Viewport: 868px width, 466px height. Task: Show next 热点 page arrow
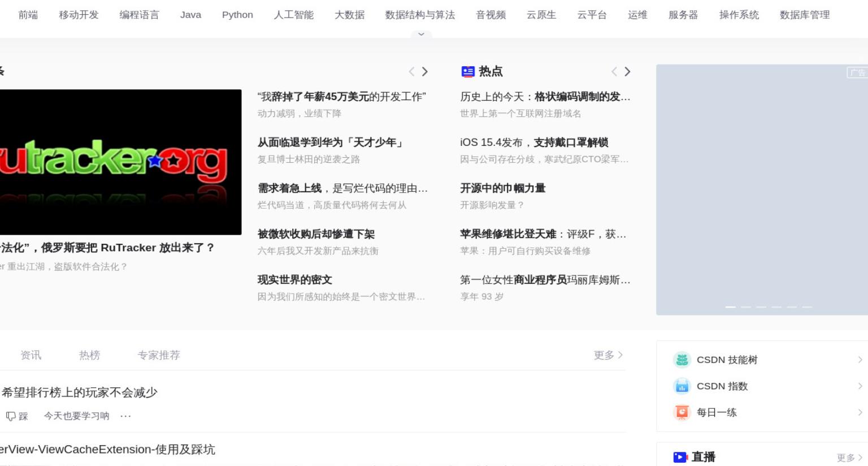coord(627,72)
